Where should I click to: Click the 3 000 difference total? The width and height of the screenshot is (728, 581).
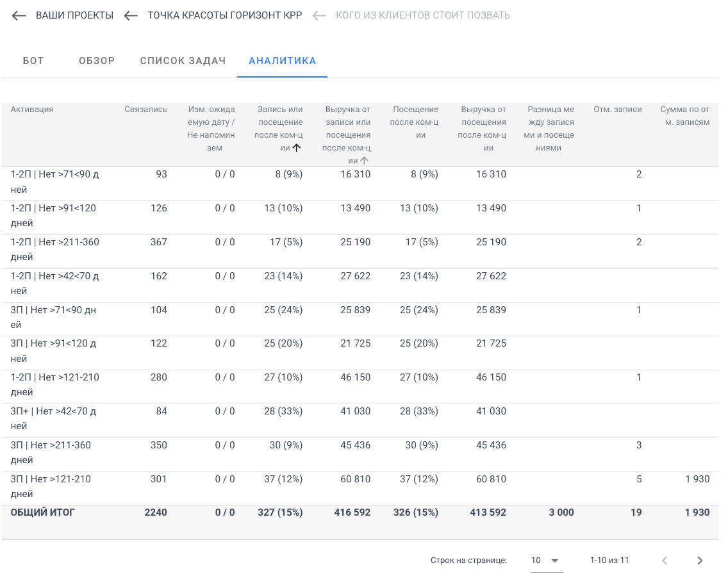click(561, 513)
